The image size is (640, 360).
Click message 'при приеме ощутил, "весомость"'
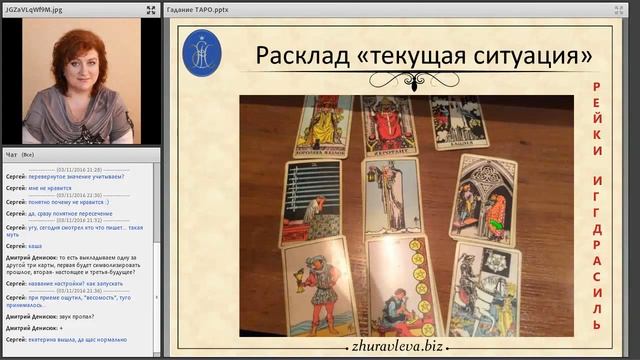click(69, 301)
